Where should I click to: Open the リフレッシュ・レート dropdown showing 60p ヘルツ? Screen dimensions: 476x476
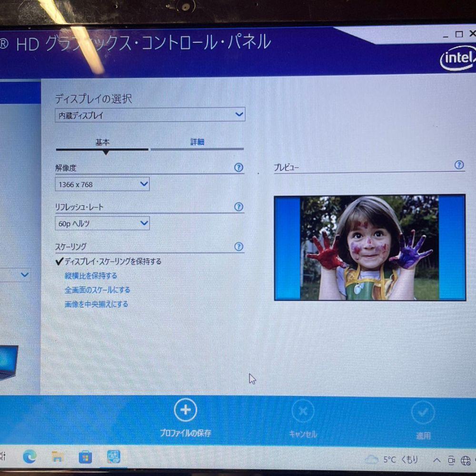coord(102,223)
